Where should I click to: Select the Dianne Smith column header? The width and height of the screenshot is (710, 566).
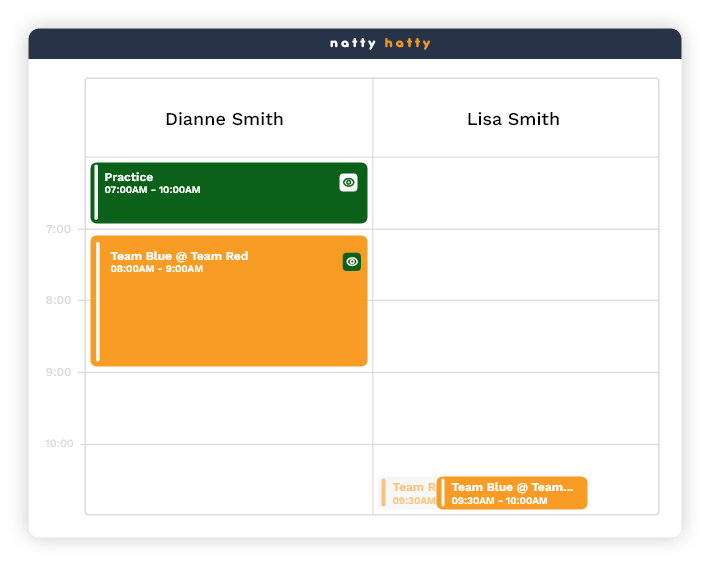pos(224,119)
